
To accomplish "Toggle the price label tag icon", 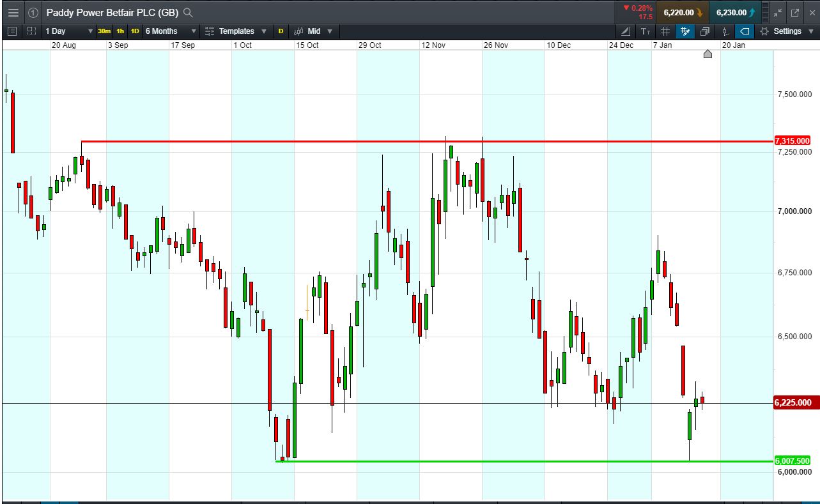I will pyautogui.click(x=745, y=31).
